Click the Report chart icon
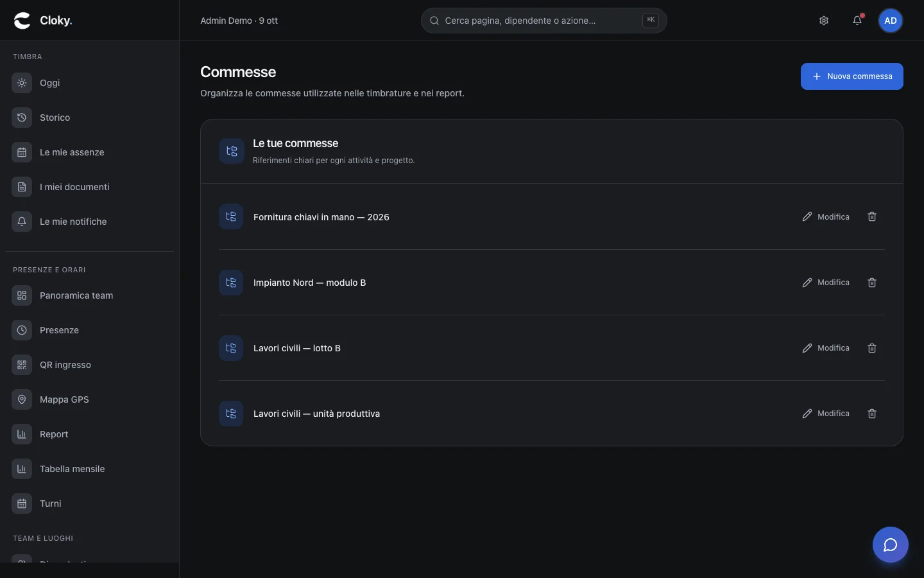Viewport: 924px width, 578px height. 22,434
